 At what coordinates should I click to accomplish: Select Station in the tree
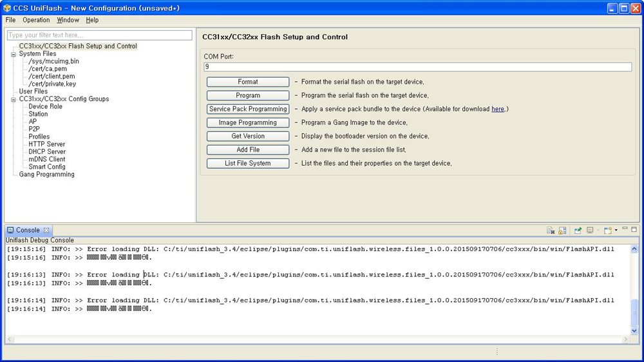click(38, 114)
